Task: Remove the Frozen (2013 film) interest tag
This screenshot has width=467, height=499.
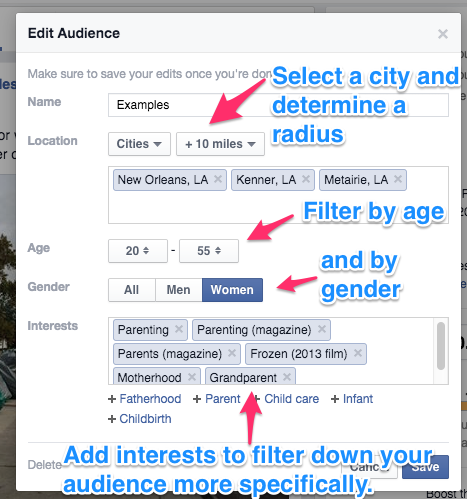Action: click(x=358, y=353)
